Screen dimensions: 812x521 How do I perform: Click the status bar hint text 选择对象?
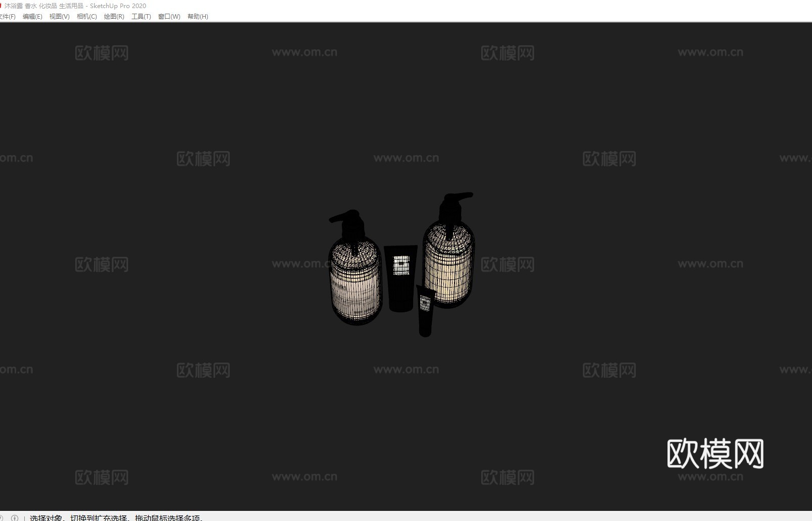pyautogui.click(x=46, y=518)
